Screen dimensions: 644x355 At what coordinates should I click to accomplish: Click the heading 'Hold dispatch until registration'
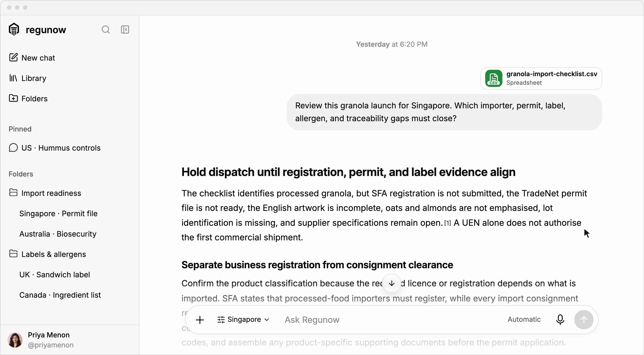348,172
